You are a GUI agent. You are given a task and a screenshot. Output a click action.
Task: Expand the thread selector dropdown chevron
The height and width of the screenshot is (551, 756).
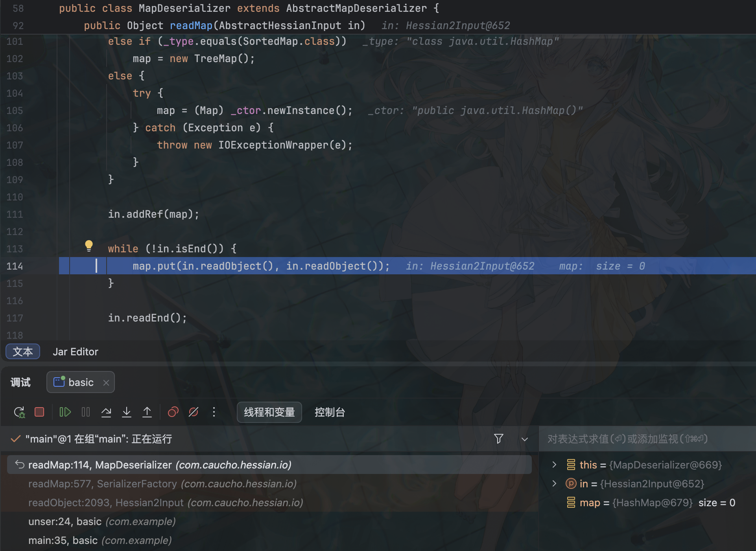coord(525,439)
